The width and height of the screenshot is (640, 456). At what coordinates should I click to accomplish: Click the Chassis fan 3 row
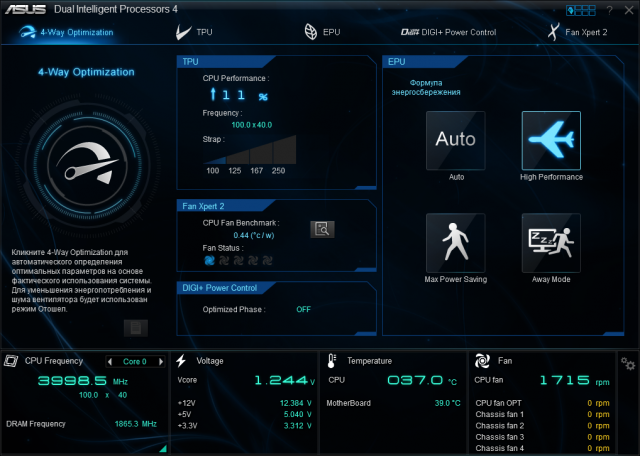542,437
